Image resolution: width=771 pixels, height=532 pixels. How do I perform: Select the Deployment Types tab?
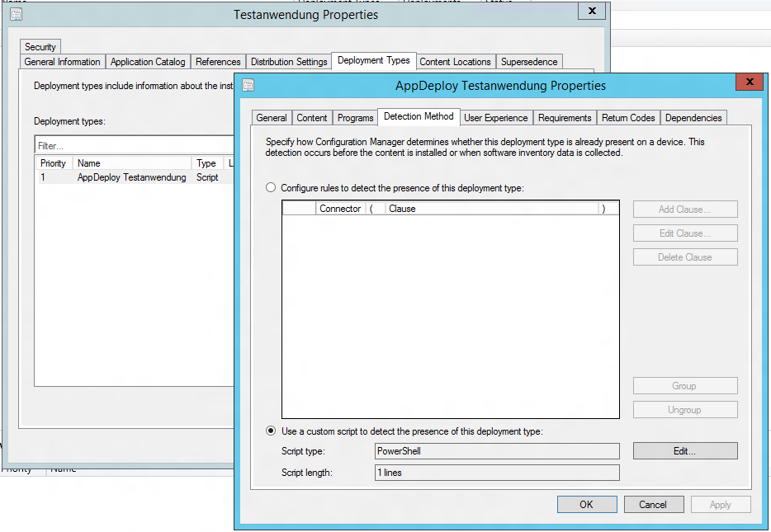coord(374,60)
